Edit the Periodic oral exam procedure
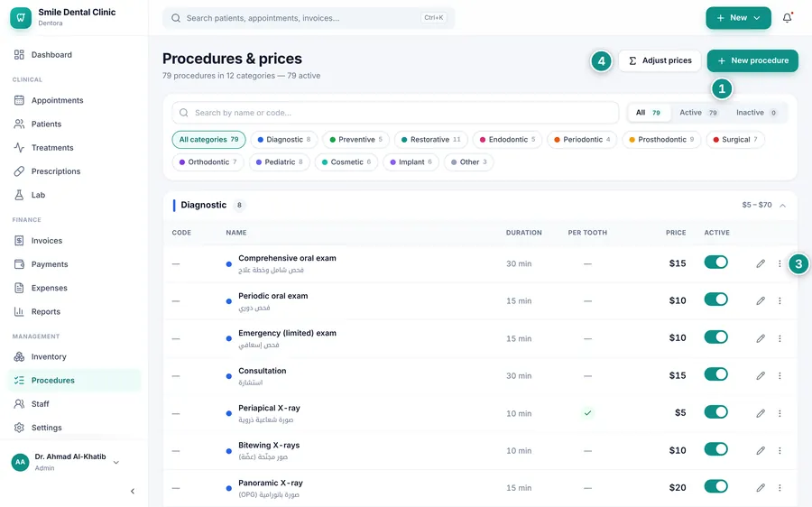Viewport: 812px width, 507px height. [761, 301]
